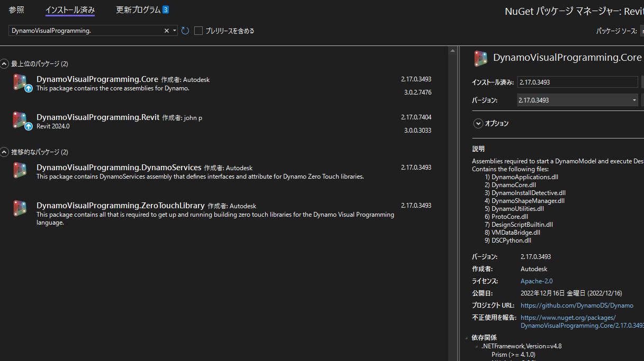The image size is (644, 361).
Task: Click the DynamoVisualProgramming.Revit package icon
Action: click(x=20, y=121)
